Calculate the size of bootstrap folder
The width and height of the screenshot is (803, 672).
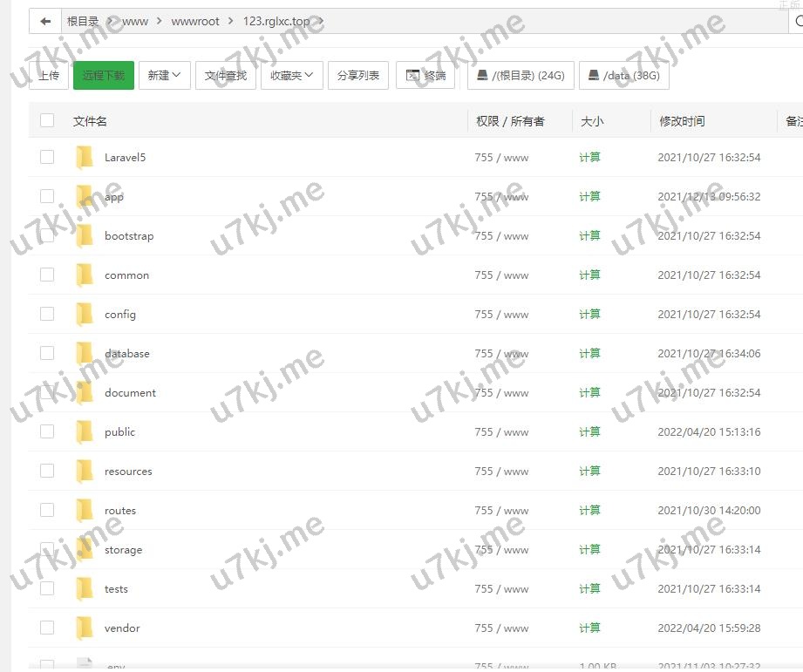click(589, 236)
